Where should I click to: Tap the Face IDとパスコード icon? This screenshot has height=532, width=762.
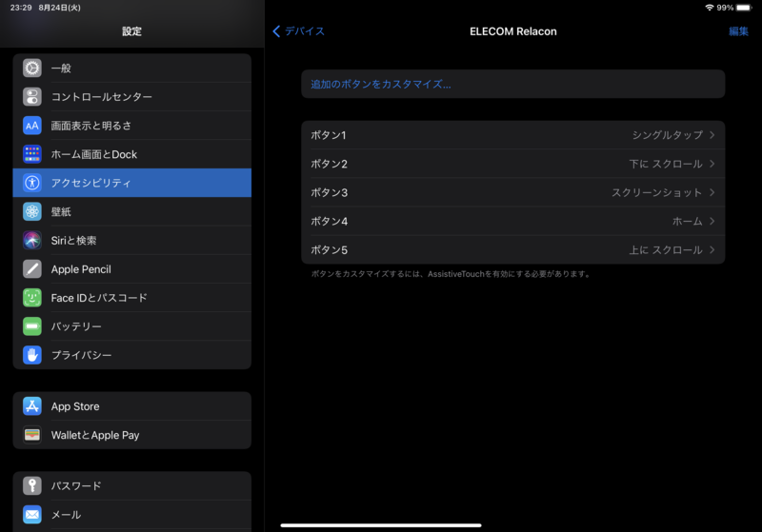[32, 298]
